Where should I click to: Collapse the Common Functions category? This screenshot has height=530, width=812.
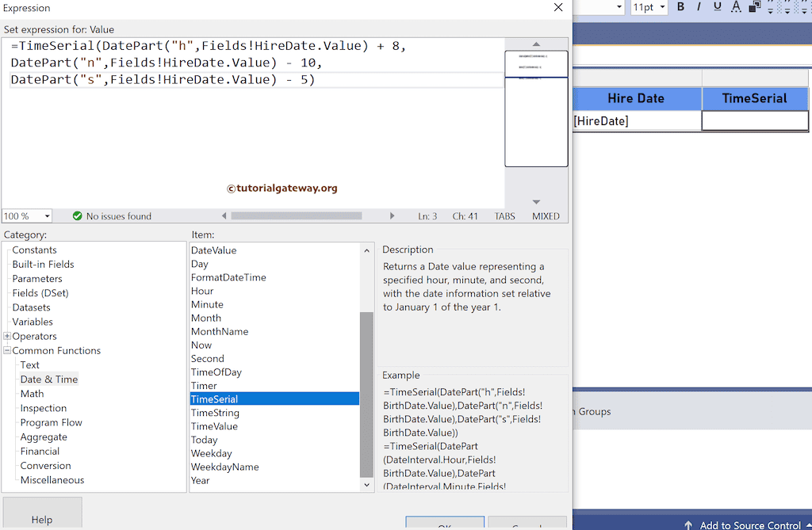click(6, 350)
